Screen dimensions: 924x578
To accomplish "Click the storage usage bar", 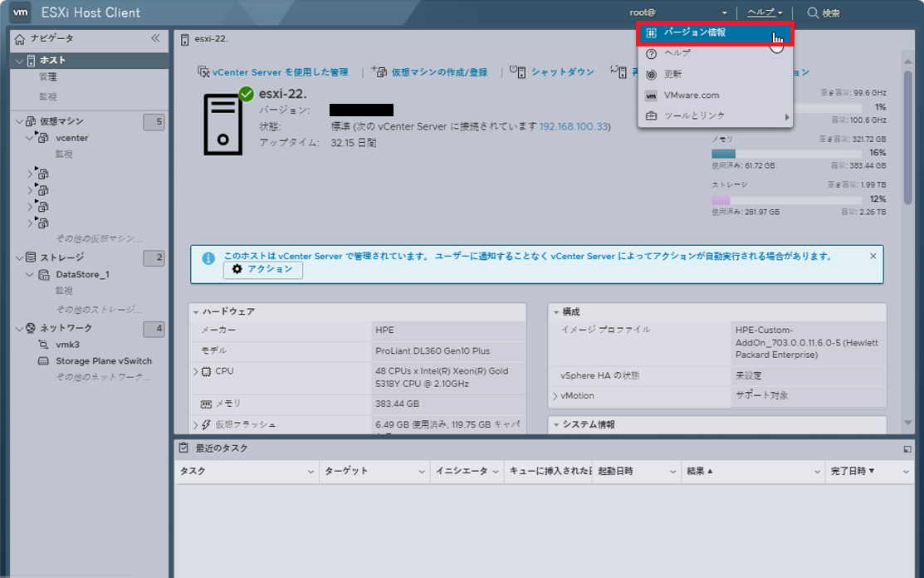I will point(786,200).
